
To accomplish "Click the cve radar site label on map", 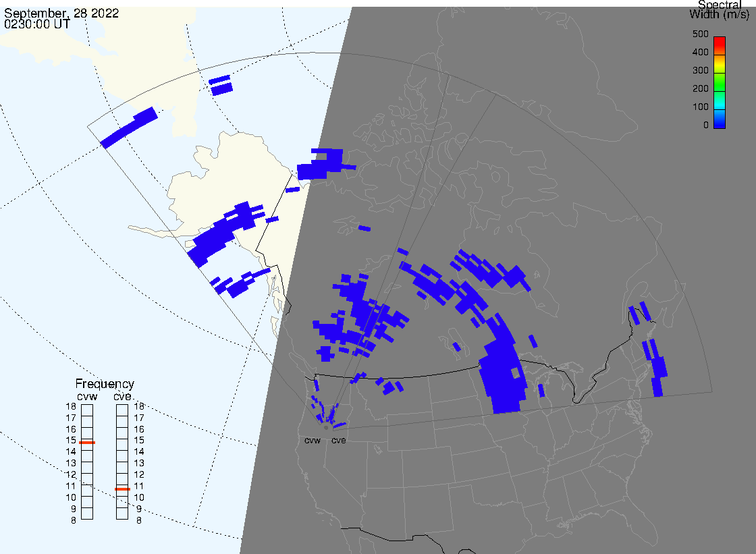I will tap(338, 440).
